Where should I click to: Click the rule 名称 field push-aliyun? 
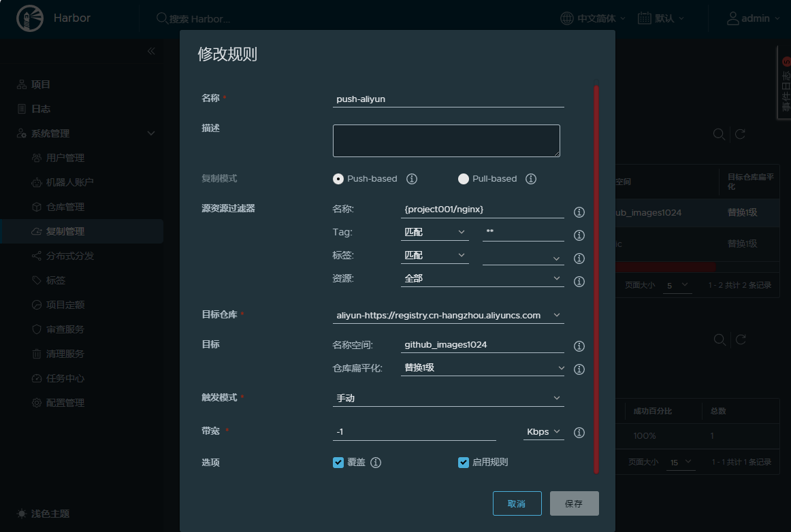coord(449,99)
